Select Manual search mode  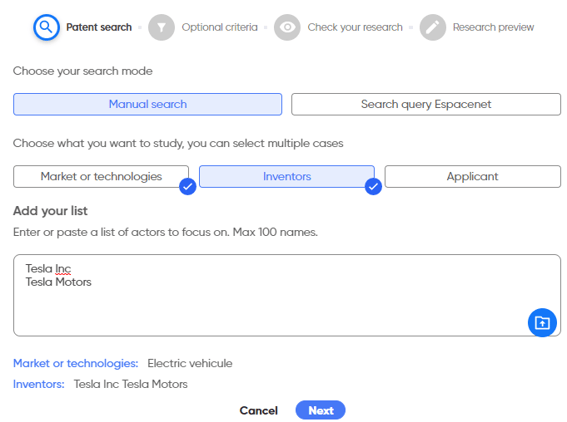coord(148,104)
